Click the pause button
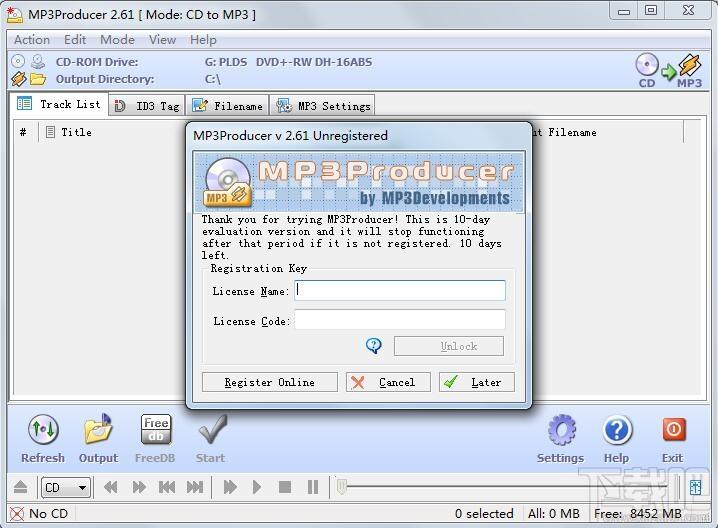This screenshot has height=528, width=718. [x=313, y=487]
